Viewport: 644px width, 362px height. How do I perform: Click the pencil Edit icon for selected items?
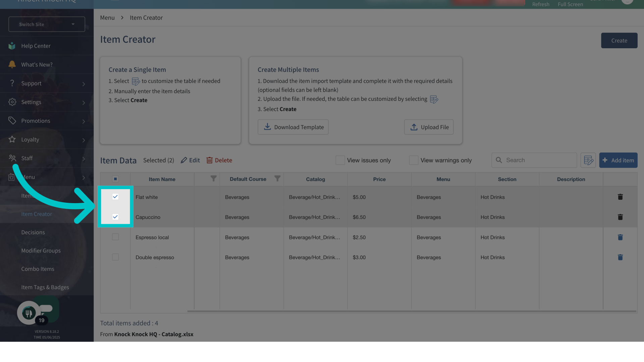coord(184,160)
